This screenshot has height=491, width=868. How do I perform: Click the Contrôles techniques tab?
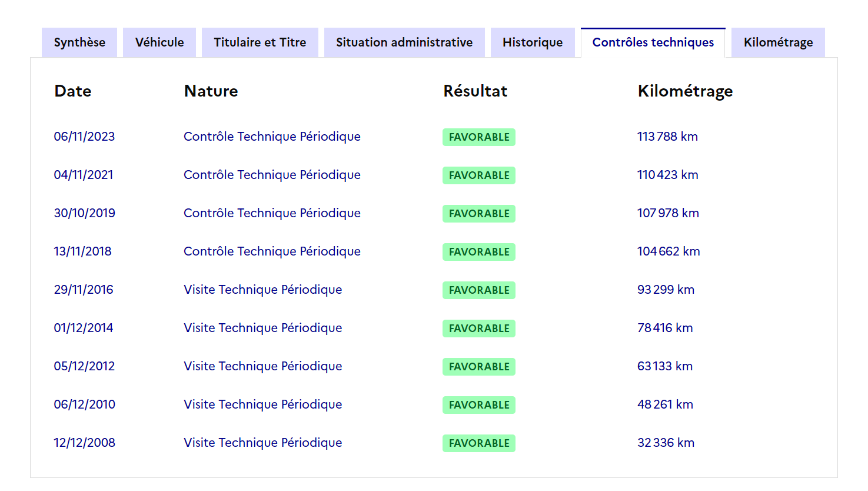tap(653, 42)
